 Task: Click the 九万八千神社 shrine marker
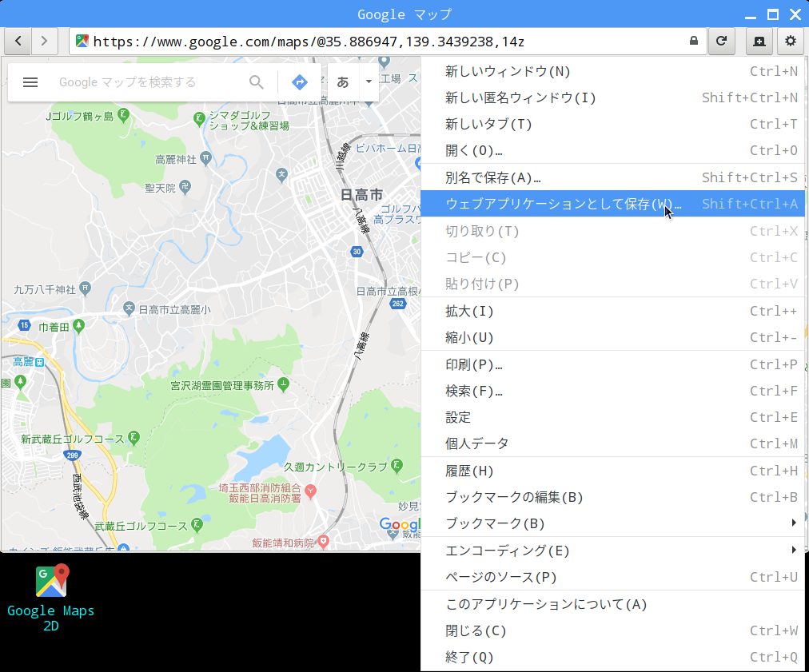86,288
